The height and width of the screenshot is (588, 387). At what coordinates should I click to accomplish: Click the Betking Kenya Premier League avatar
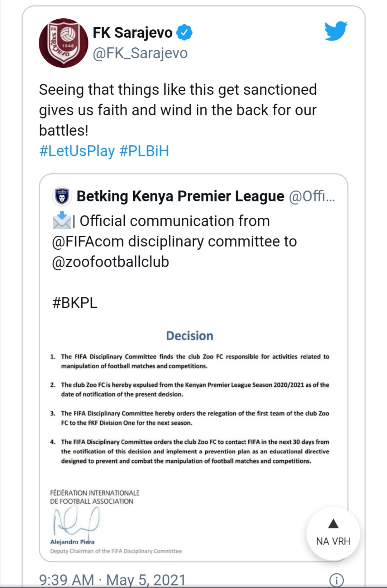(62, 196)
